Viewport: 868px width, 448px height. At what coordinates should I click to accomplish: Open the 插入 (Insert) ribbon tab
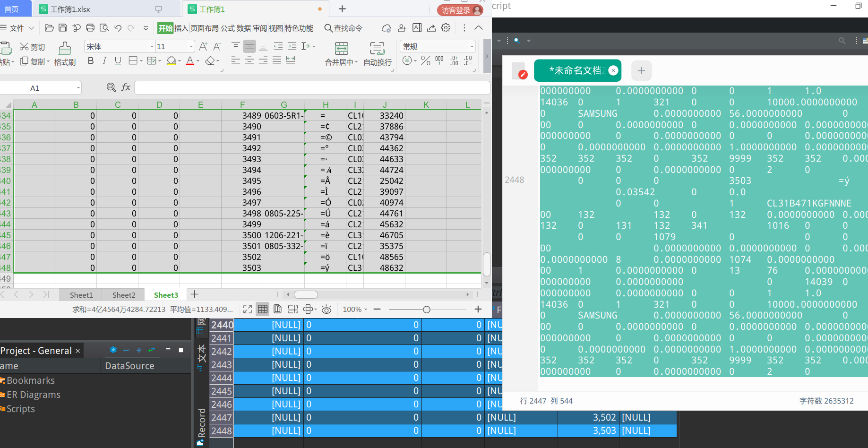(181, 28)
